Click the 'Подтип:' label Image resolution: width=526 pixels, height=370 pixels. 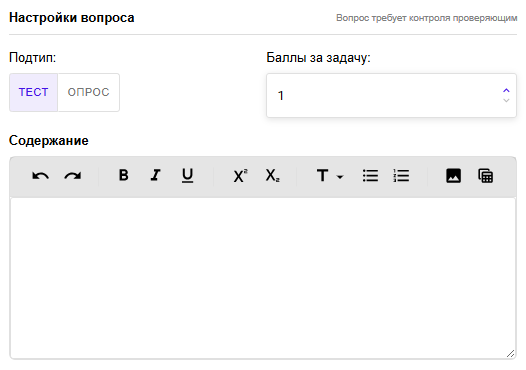(33, 58)
